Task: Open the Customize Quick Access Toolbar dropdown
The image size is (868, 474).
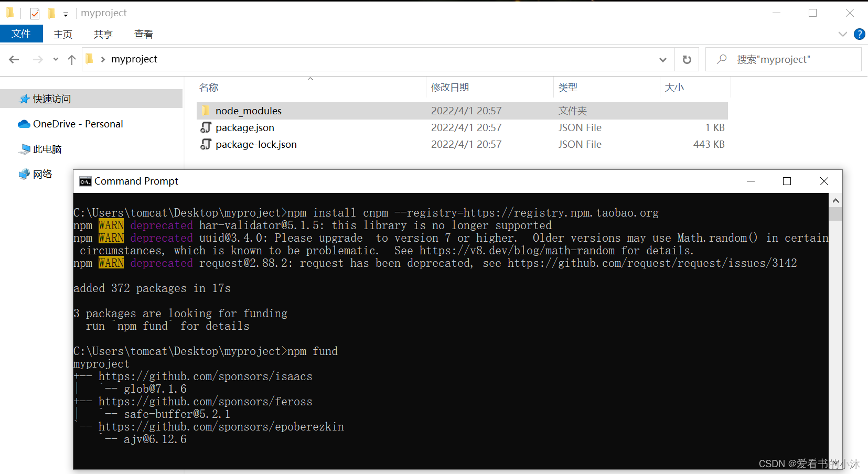Action: (66, 14)
